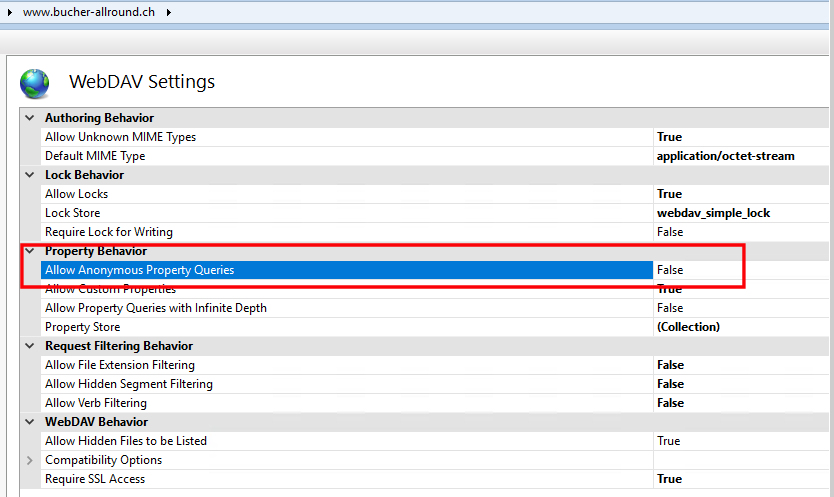Click the False value of Require Lock for Writing
This screenshot has height=497, width=834.
point(670,232)
